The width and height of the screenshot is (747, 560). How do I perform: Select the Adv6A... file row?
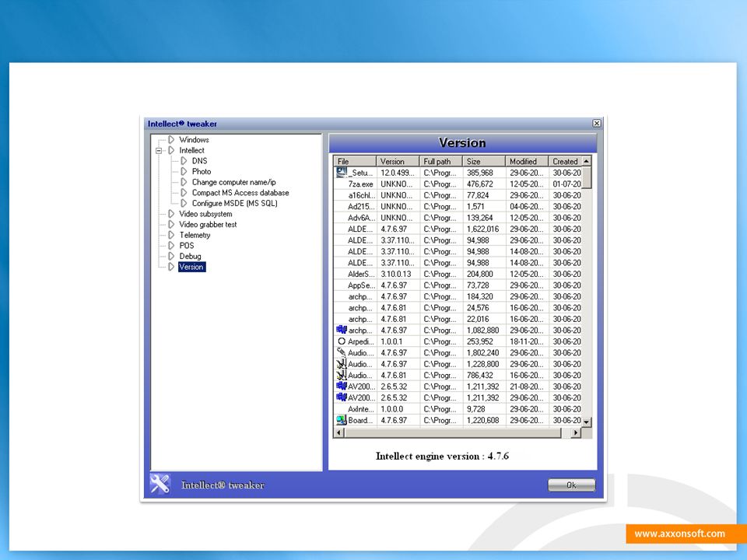458,218
